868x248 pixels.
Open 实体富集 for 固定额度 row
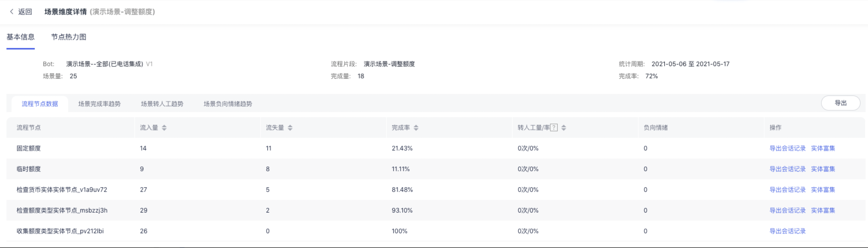tap(823, 148)
